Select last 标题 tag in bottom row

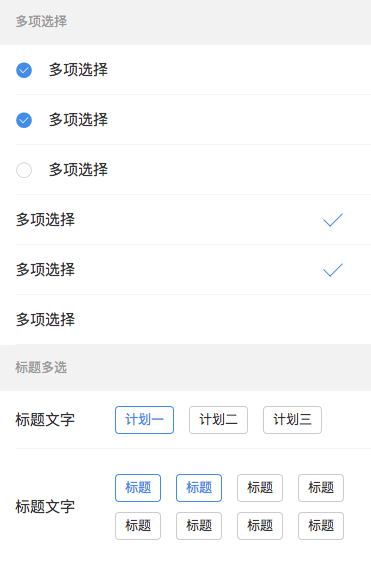coord(321,526)
